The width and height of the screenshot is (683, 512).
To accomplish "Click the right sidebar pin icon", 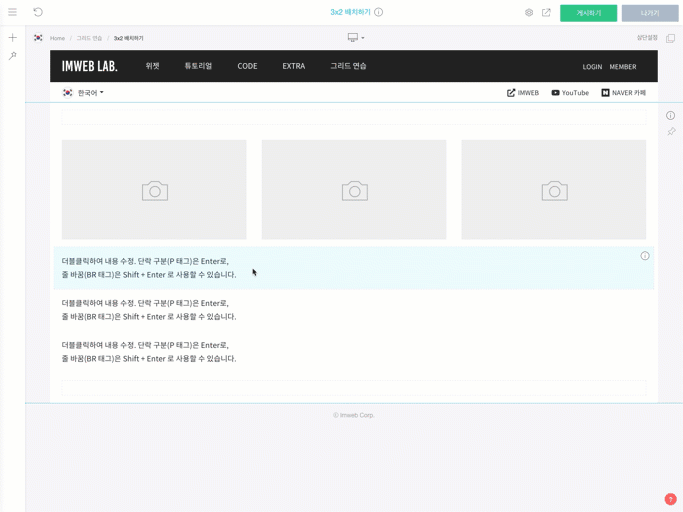I will click(671, 132).
